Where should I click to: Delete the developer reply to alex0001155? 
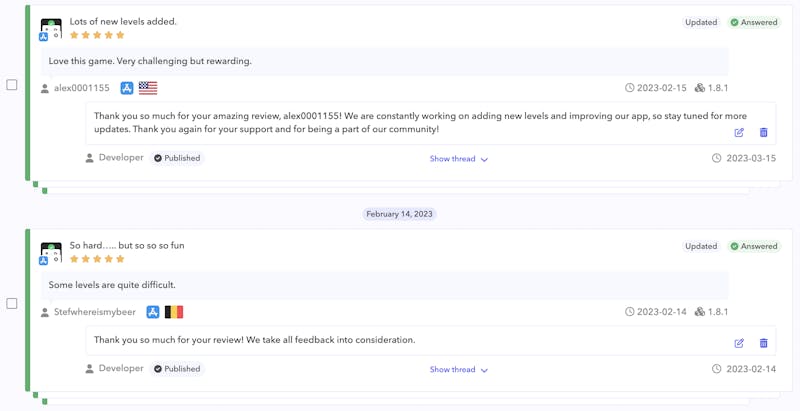[764, 132]
